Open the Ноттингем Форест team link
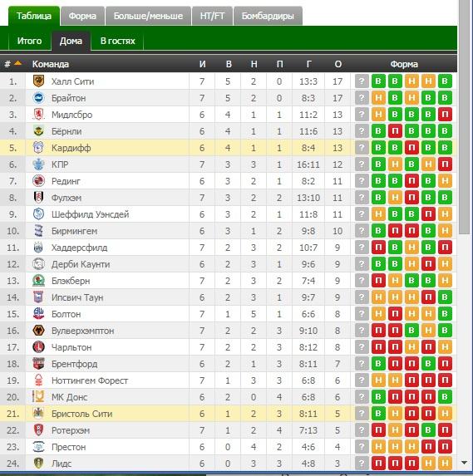473x476 pixels. tap(90, 380)
